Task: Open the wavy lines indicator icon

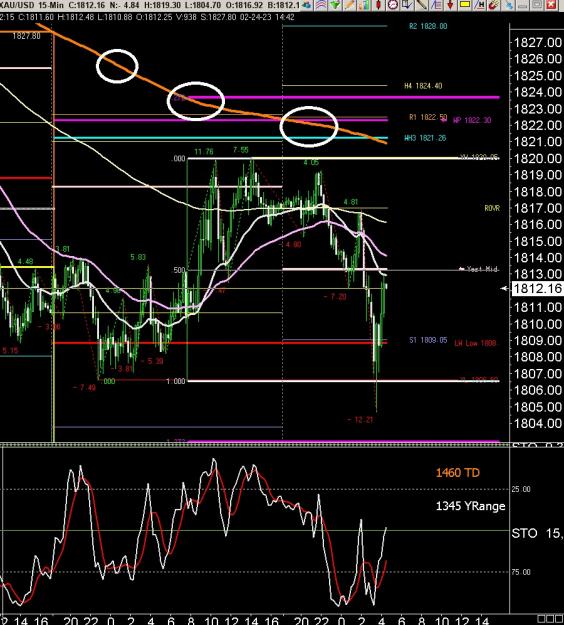Action: point(320,5)
